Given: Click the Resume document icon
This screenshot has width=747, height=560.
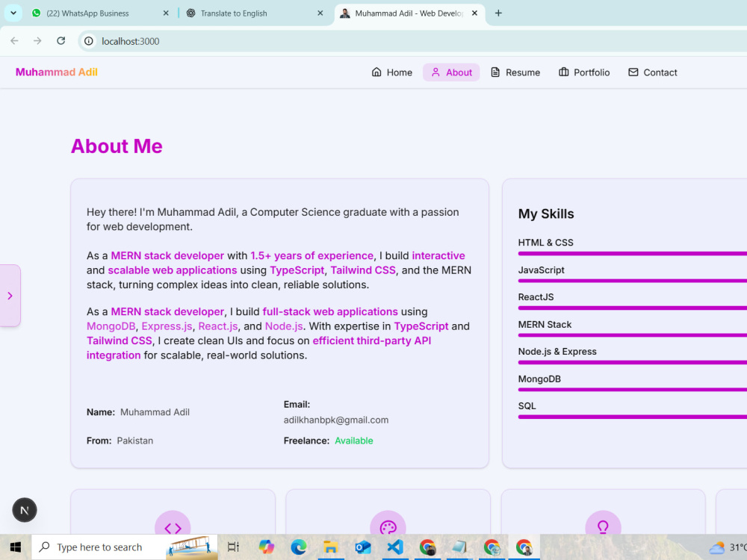Looking at the screenshot, I should (x=495, y=72).
